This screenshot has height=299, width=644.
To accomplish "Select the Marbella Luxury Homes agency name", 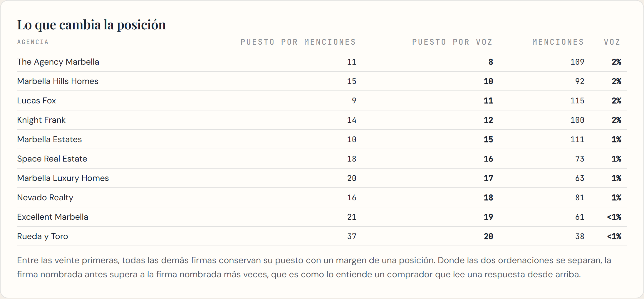I will (x=63, y=178).
